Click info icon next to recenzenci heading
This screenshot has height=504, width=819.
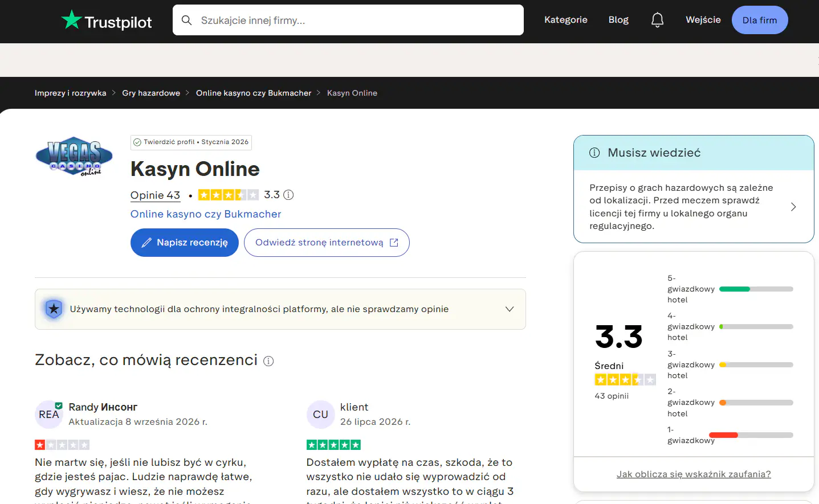pyautogui.click(x=268, y=361)
